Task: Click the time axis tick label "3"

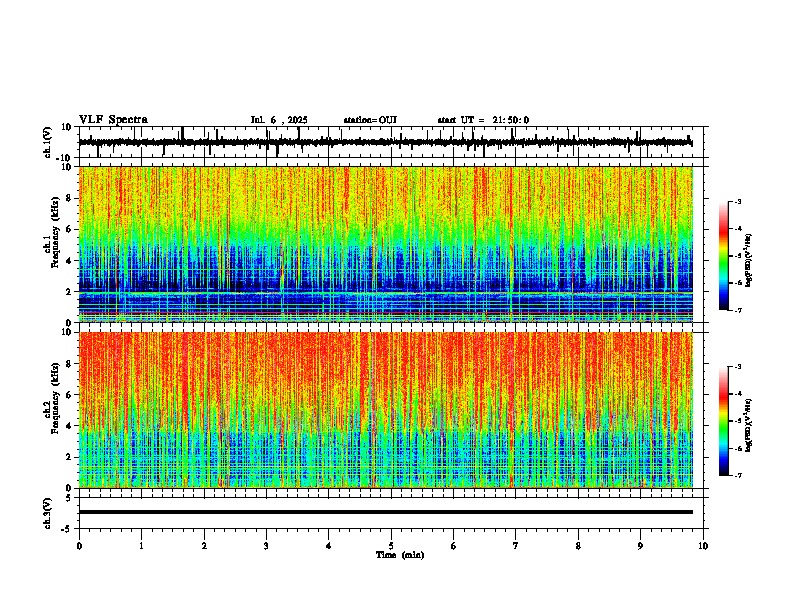Action: click(266, 546)
